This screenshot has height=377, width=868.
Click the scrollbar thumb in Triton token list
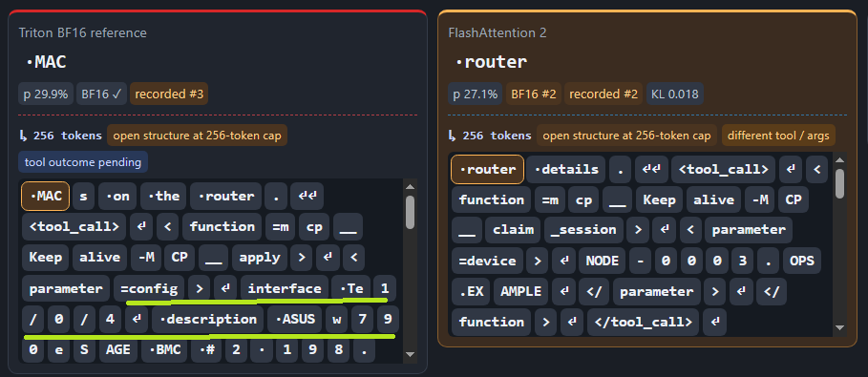(411, 213)
